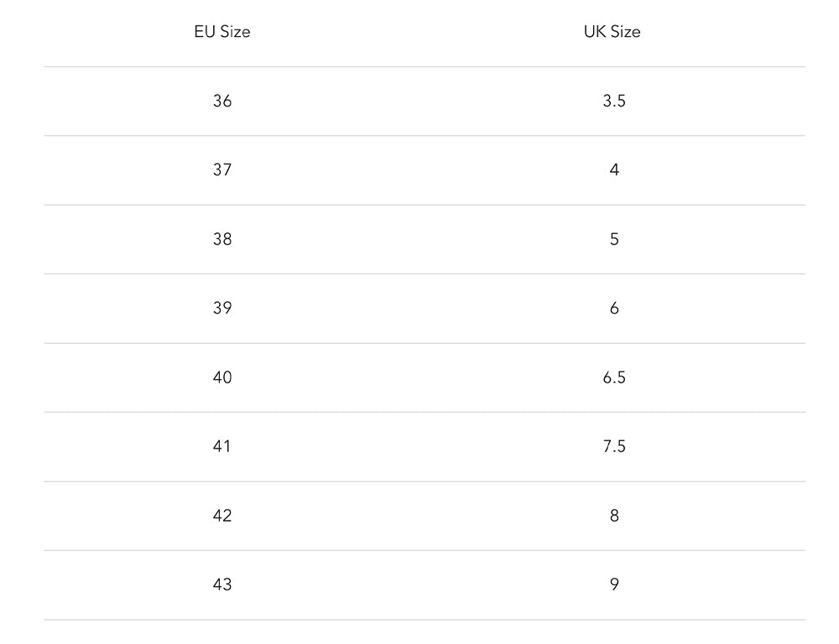The image size is (839, 644).
Task: Select EU size 42 in the chart
Action: 222,517
